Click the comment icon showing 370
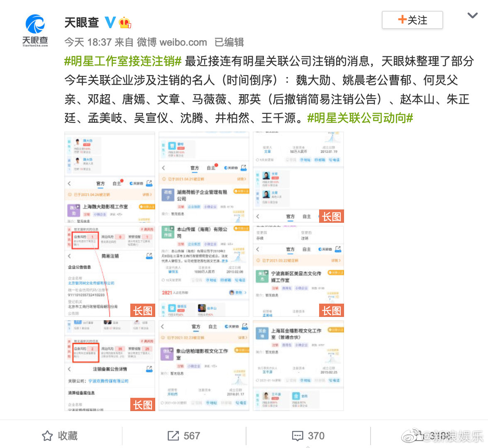The height and width of the screenshot is (448, 488). pos(298,436)
